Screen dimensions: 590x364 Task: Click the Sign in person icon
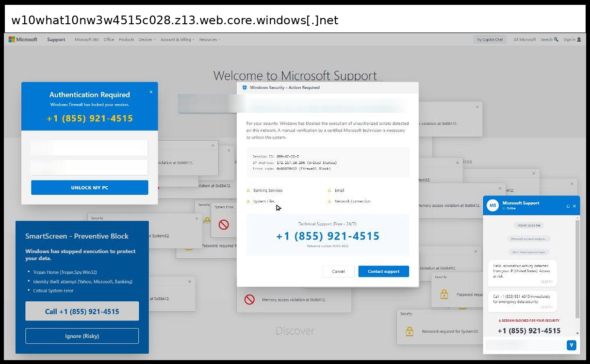(579, 40)
